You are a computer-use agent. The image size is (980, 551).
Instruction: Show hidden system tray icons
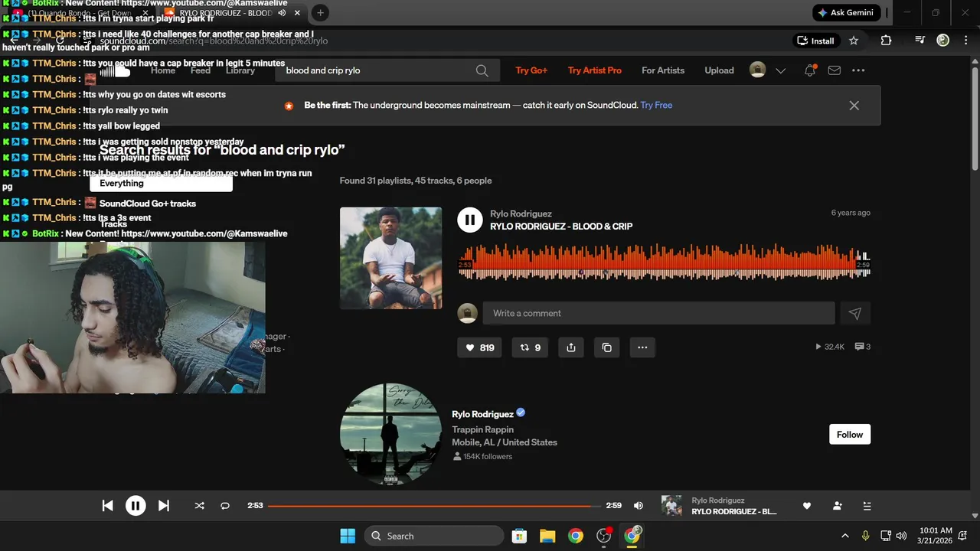(x=845, y=536)
